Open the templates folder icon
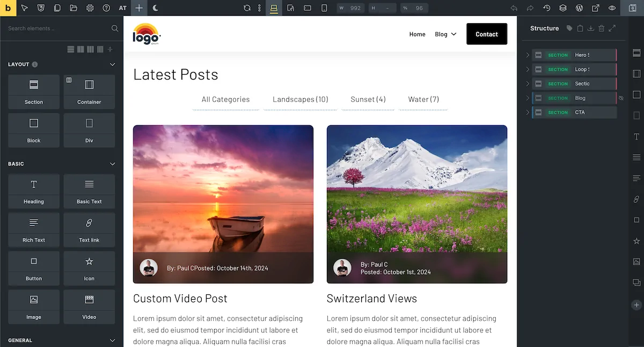 point(74,8)
